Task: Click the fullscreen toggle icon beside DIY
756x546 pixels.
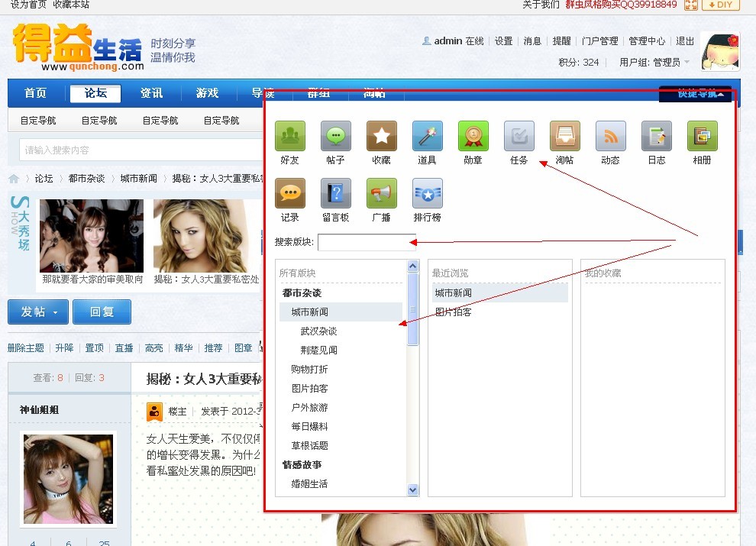Action: click(691, 5)
